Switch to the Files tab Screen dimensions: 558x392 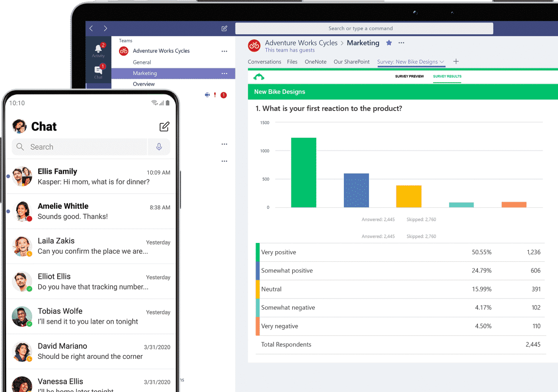(x=292, y=62)
